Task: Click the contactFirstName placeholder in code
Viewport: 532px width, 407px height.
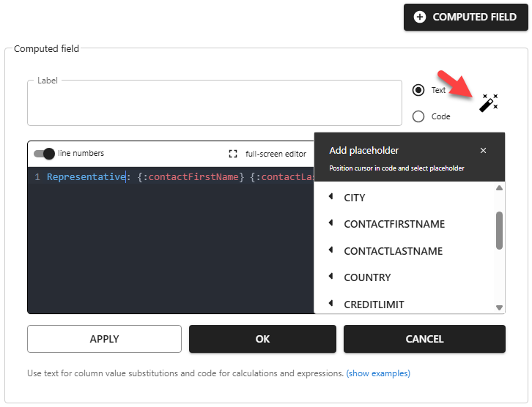Action: [193, 177]
